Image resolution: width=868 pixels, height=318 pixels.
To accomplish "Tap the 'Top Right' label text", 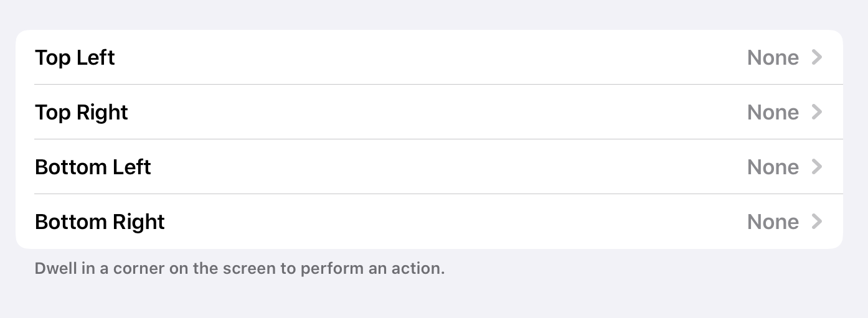I will click(82, 113).
